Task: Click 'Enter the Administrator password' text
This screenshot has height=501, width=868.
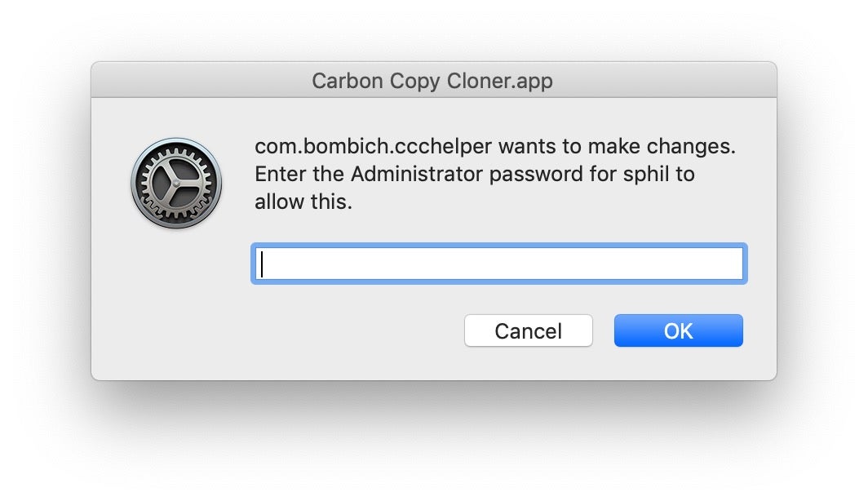Action: point(387,175)
